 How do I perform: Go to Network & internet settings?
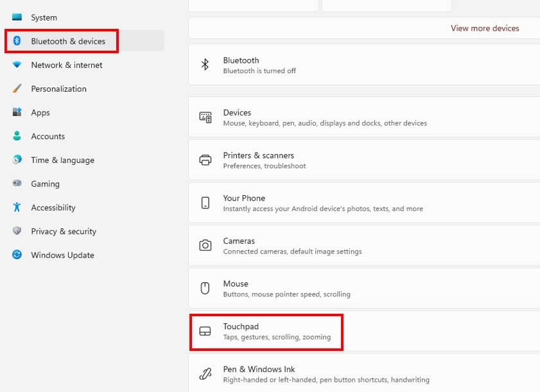(67, 65)
